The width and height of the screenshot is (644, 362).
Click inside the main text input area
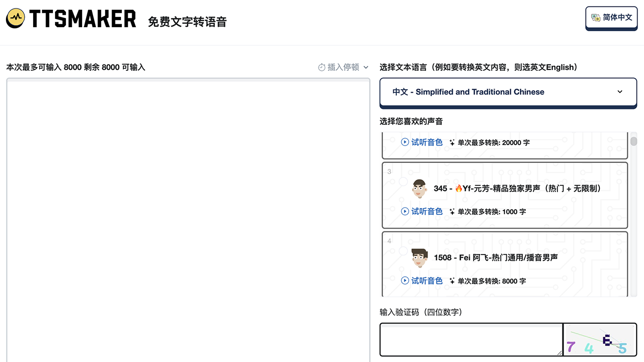[x=188, y=218]
